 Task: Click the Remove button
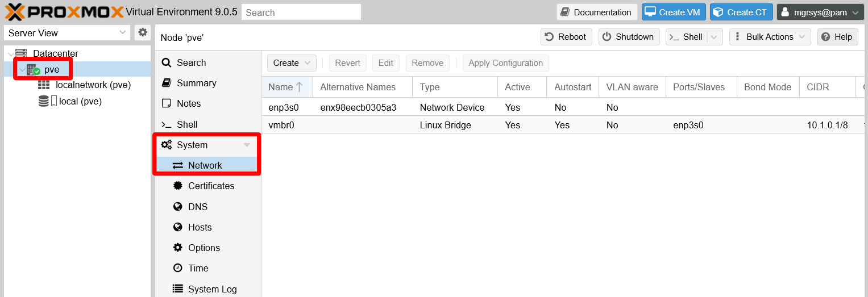427,63
